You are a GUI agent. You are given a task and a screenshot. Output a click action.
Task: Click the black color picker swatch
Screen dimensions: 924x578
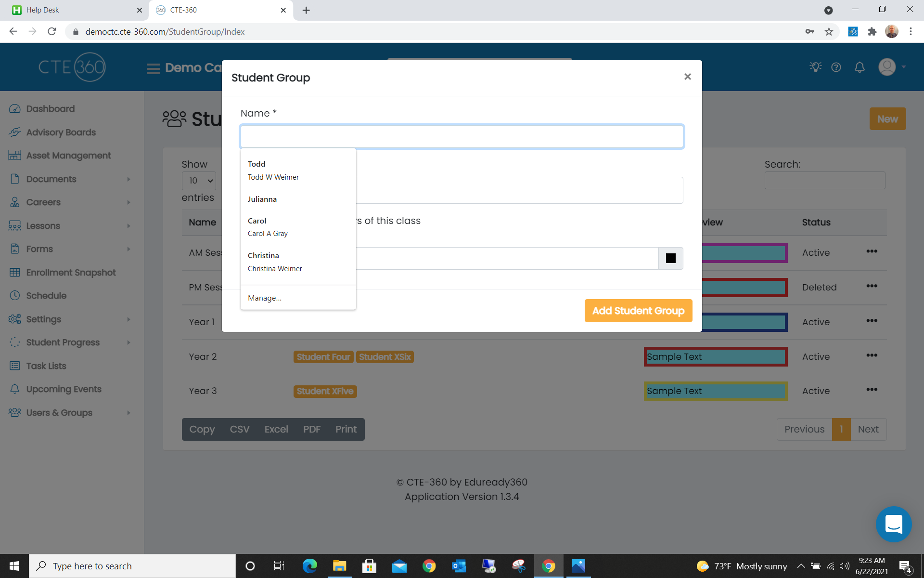(670, 258)
